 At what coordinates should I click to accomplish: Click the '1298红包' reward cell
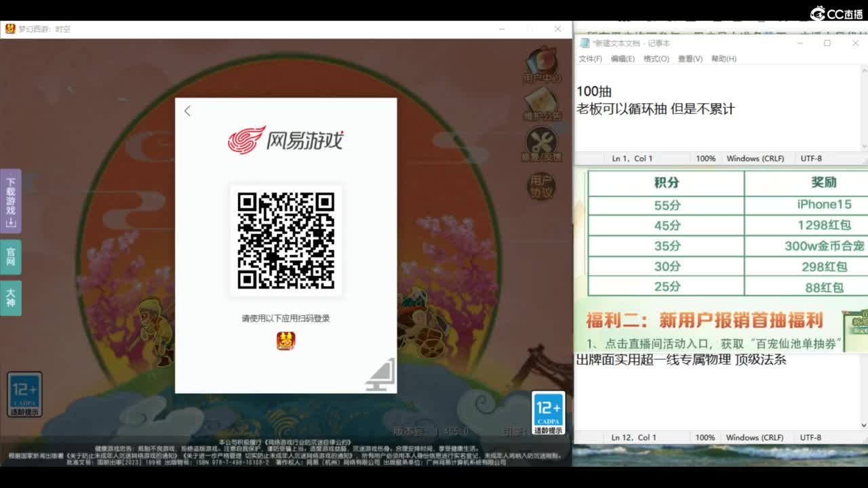pos(824,225)
